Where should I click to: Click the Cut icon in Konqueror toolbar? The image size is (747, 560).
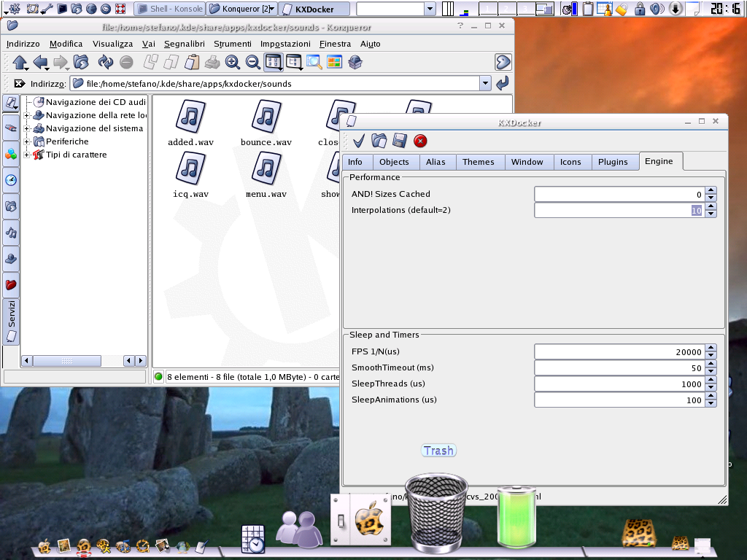point(151,63)
